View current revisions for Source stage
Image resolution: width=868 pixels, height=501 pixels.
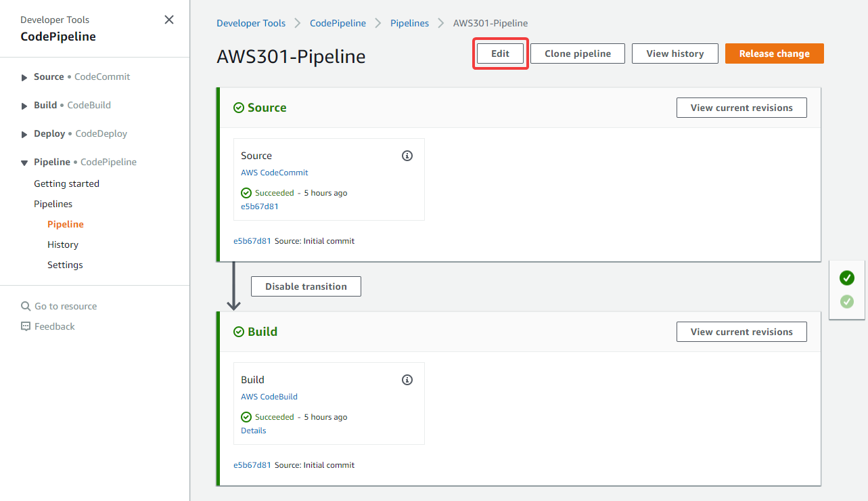(741, 108)
